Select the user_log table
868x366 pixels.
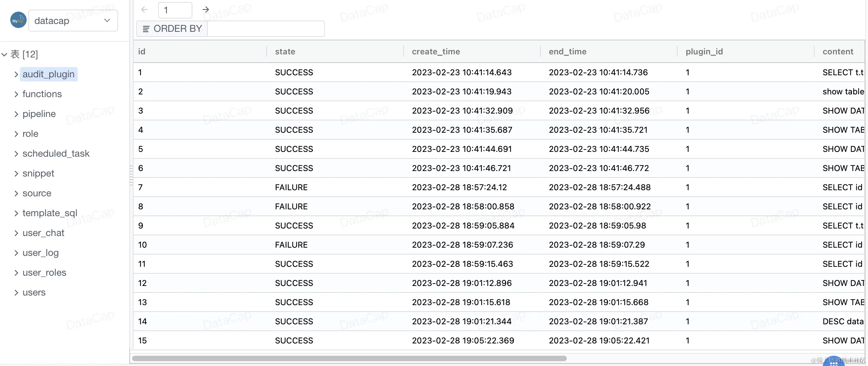pyautogui.click(x=41, y=253)
